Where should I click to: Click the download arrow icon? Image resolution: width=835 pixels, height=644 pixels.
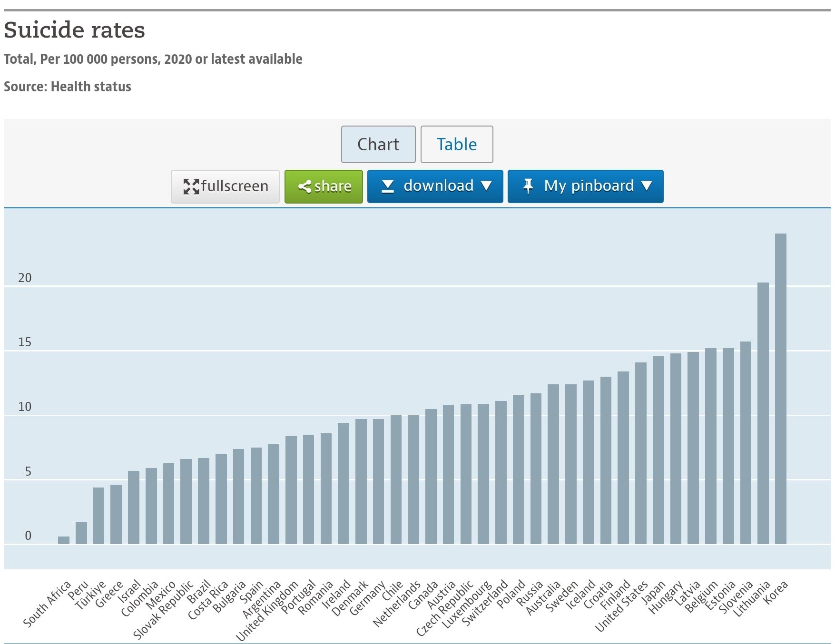(388, 186)
